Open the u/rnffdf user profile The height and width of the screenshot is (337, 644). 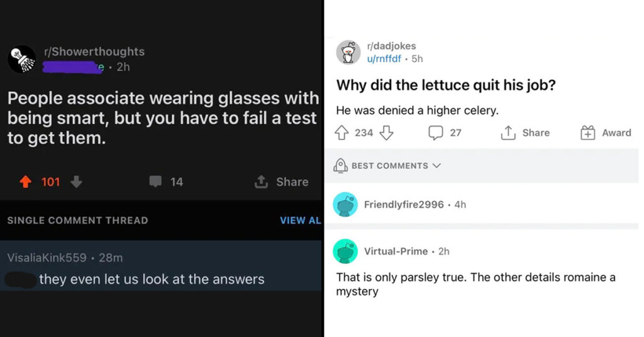384,58
